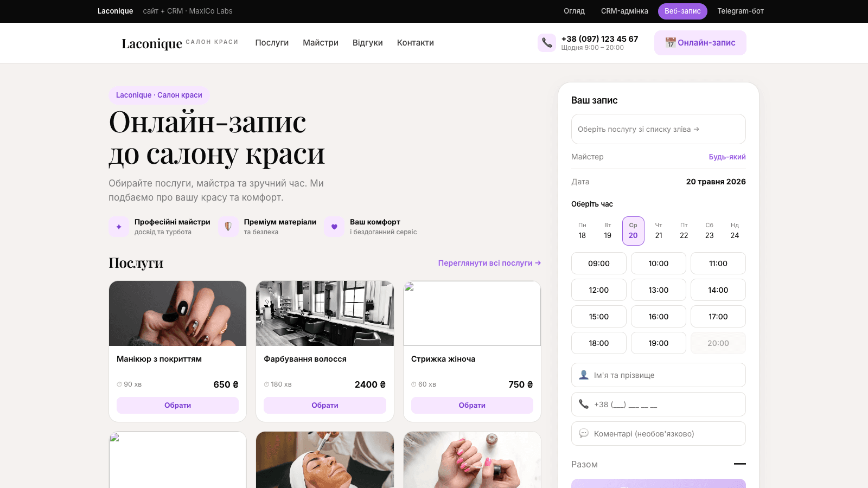Image resolution: width=868 pixels, height=488 pixels.
Task: Open Контакти in the site navigation
Action: pos(416,43)
